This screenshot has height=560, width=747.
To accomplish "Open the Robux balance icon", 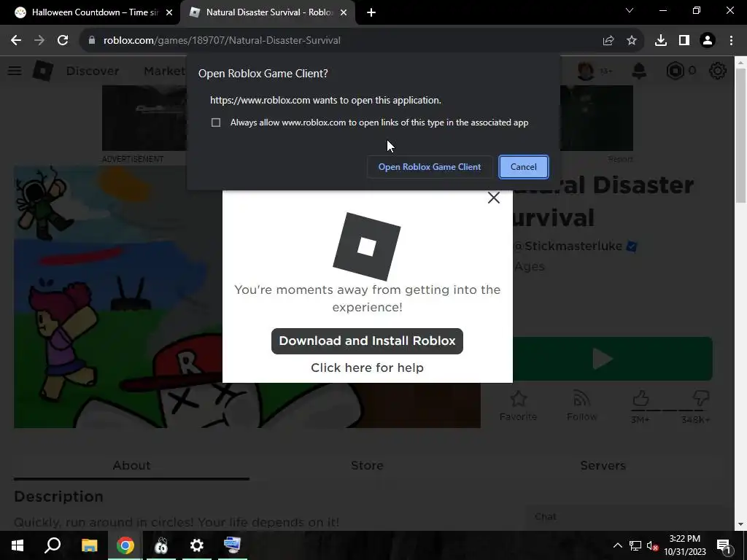I will click(x=675, y=71).
